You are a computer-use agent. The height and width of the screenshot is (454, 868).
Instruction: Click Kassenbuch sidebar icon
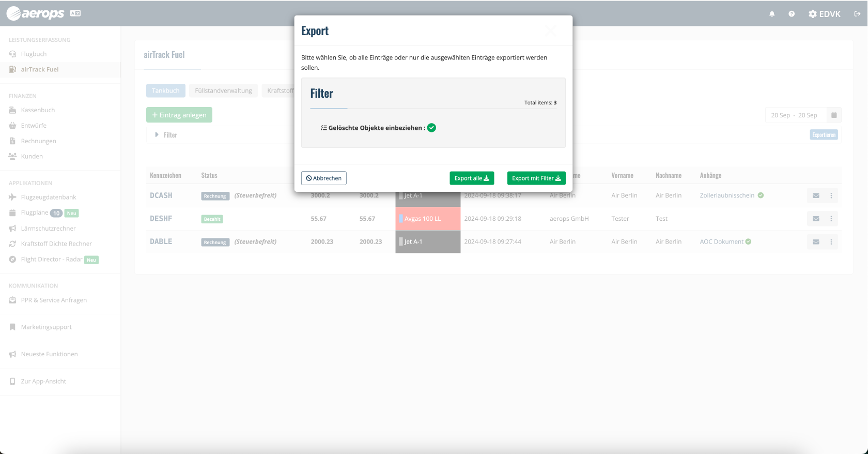(12, 110)
